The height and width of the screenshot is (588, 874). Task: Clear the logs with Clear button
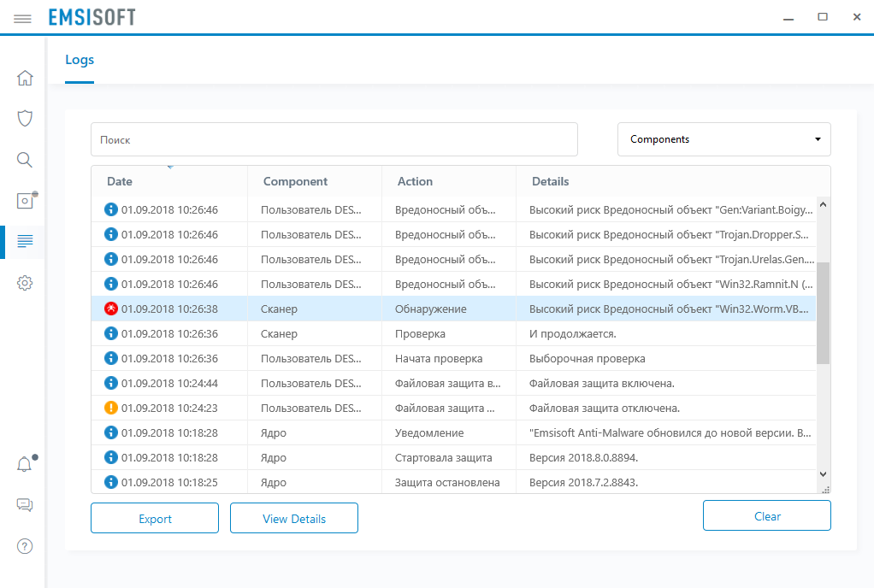[x=766, y=516]
